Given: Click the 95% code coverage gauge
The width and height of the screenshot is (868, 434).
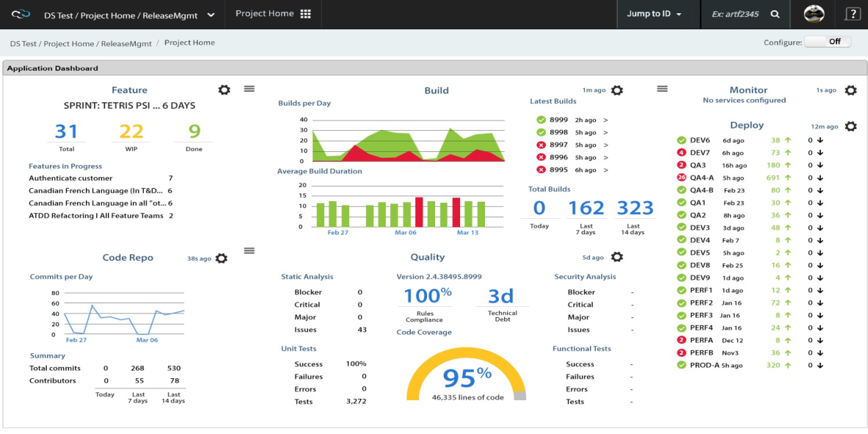Looking at the screenshot, I should pos(466,377).
